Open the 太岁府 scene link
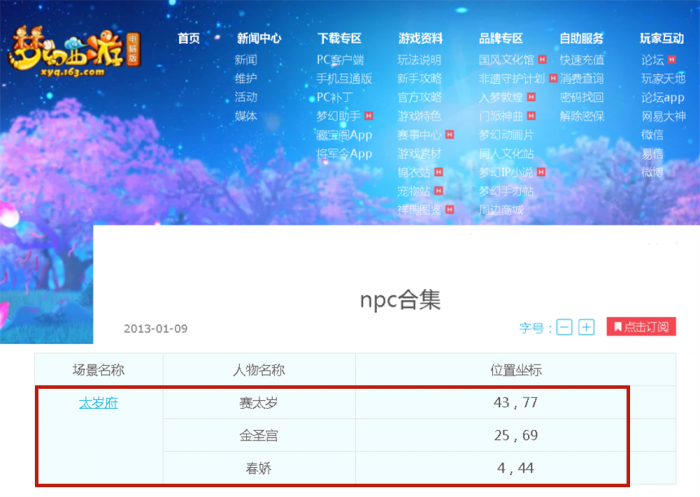700x497 pixels. pos(98,404)
